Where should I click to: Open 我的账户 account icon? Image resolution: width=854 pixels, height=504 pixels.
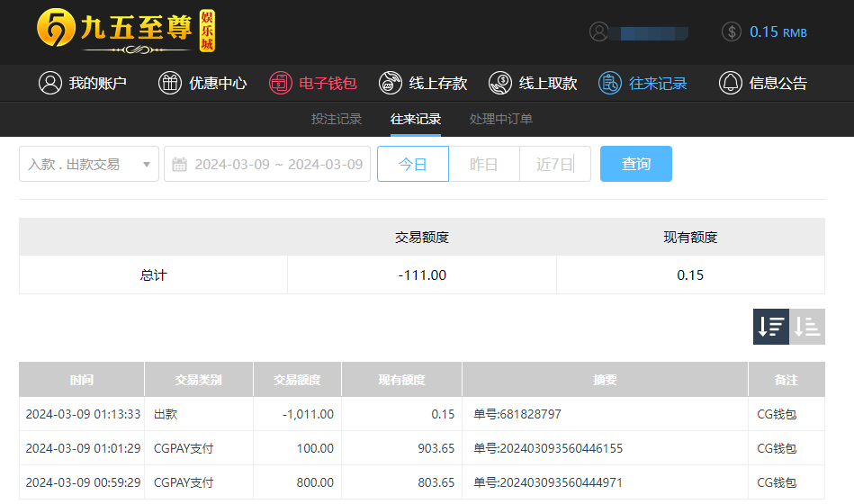coord(49,83)
